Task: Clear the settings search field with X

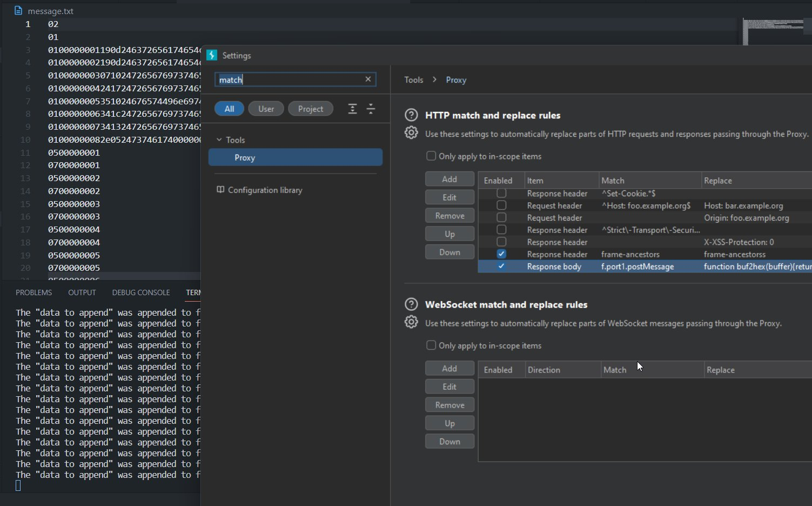Action: pyautogui.click(x=368, y=79)
